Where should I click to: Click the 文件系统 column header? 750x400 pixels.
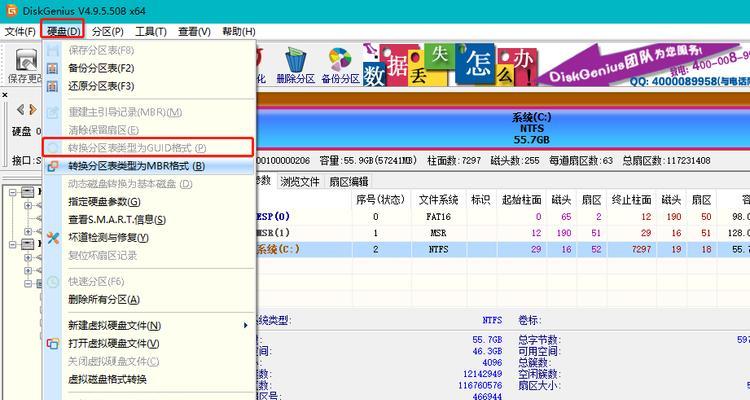(x=439, y=200)
